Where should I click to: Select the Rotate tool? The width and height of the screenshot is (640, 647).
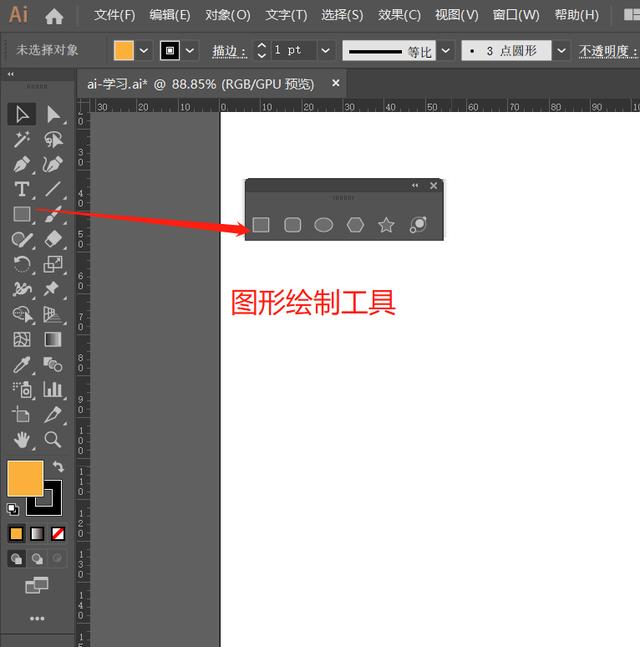(21, 264)
